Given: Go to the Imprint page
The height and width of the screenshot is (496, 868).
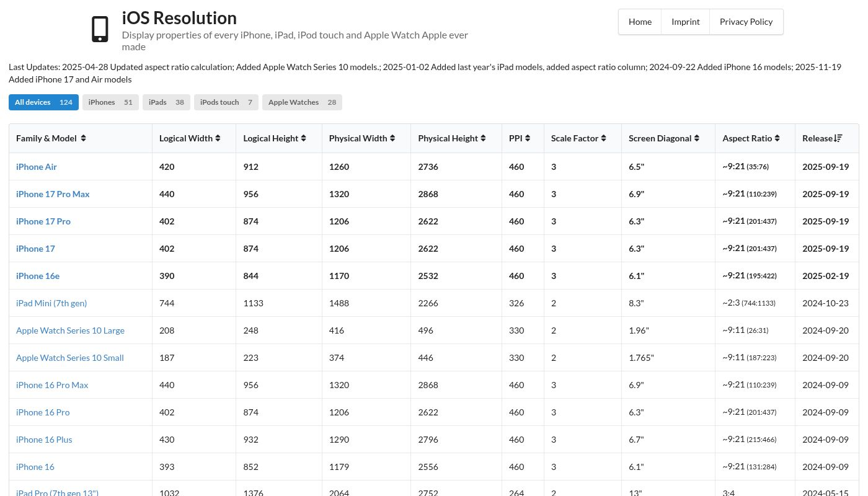Looking at the screenshot, I should [685, 22].
